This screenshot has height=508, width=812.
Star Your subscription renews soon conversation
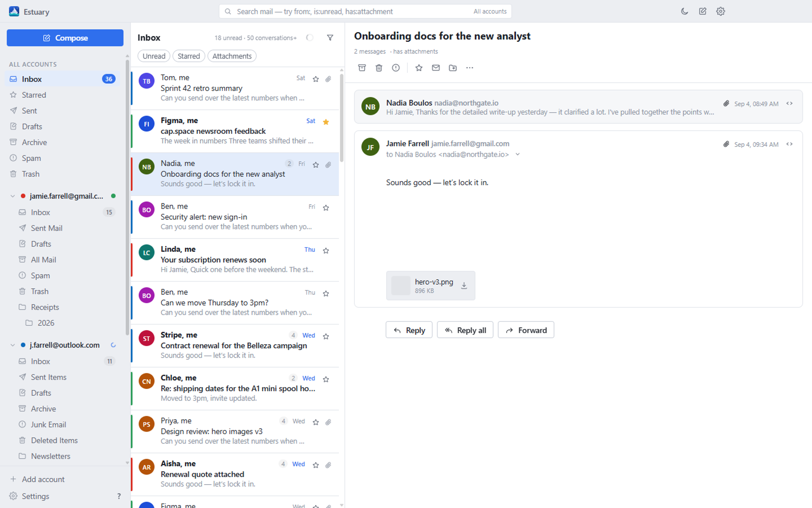tap(326, 250)
